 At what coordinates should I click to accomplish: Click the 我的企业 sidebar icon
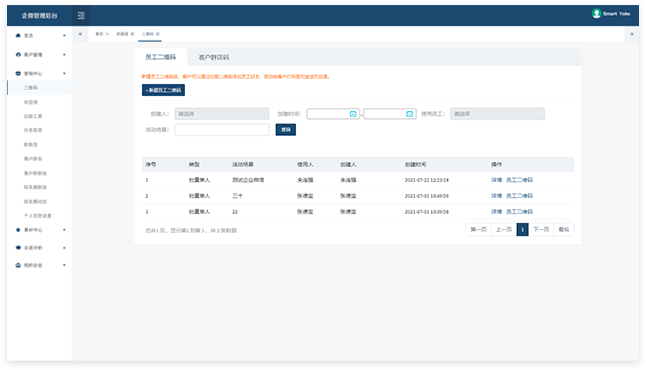tap(18, 265)
